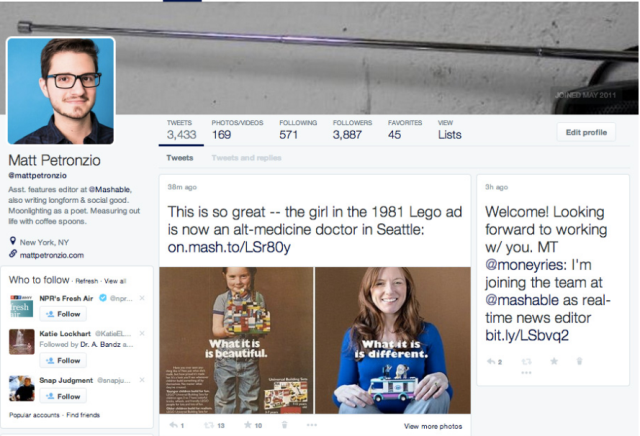640x436 pixels.
Task: Open the Following count tab
Action: pyautogui.click(x=288, y=129)
